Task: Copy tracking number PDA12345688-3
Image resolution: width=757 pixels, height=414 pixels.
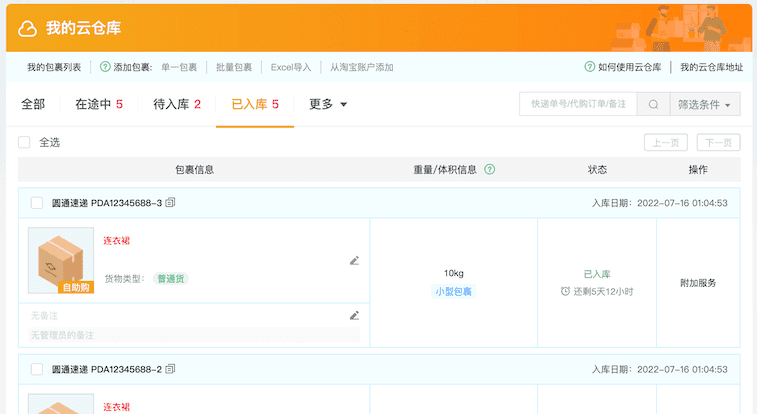Action: coord(170,203)
